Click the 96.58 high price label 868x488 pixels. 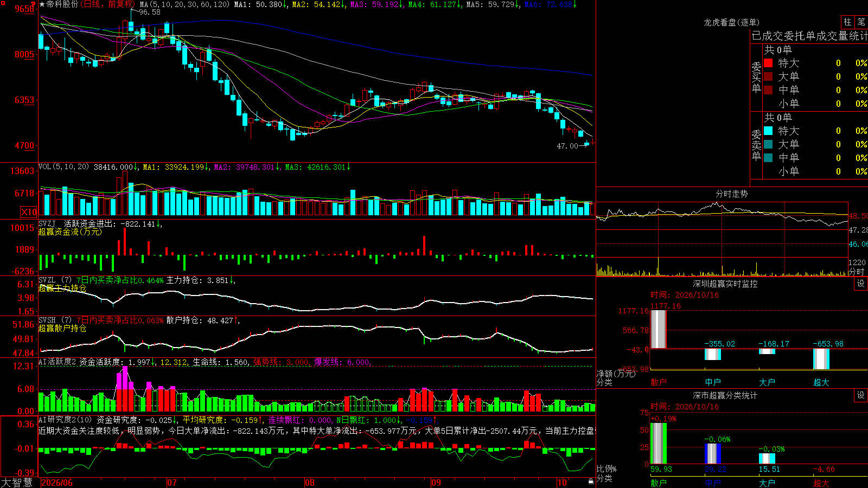coord(150,12)
